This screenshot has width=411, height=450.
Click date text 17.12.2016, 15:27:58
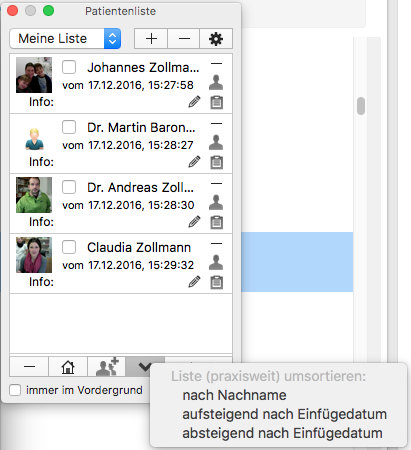pos(141,85)
